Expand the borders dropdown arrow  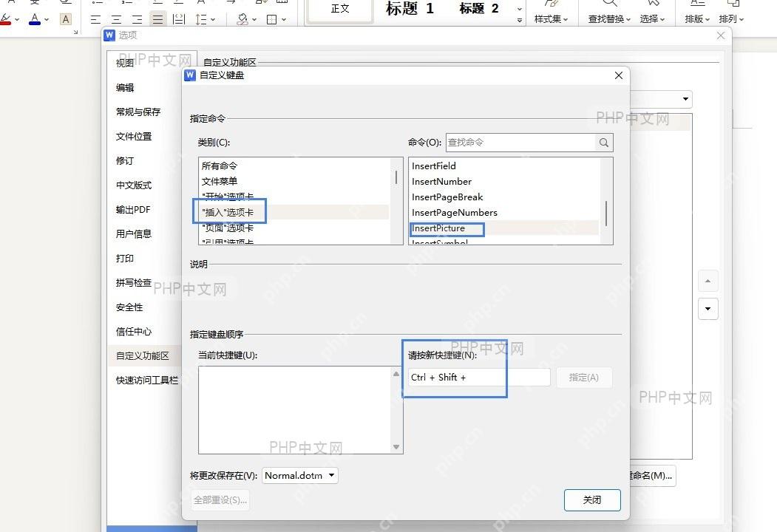(x=283, y=20)
